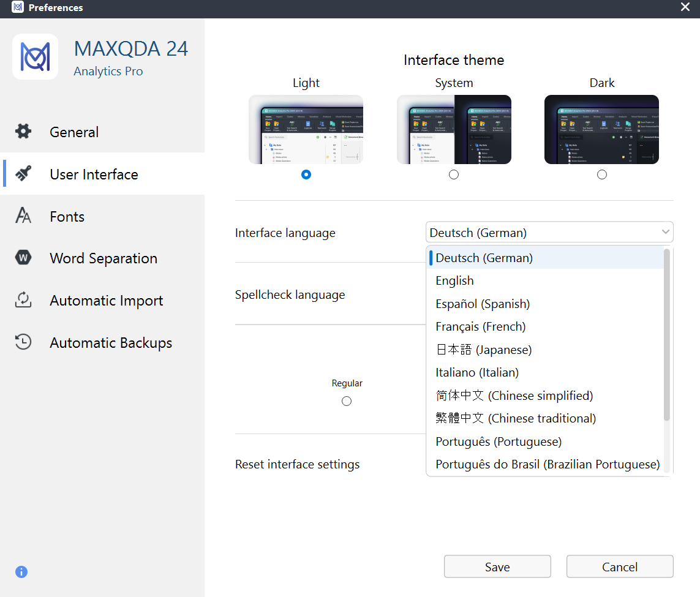Click the Reset interface settings label
The image size is (700, 597).
pos(297,465)
